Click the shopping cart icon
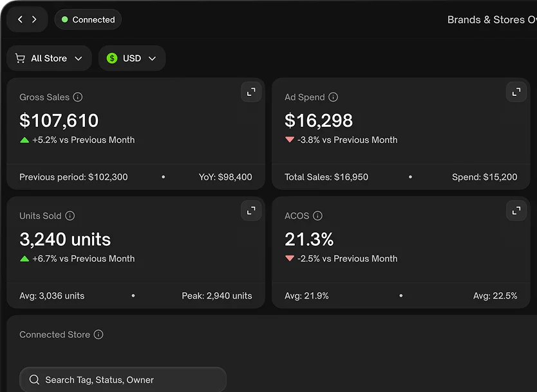The image size is (537, 392). coord(20,59)
